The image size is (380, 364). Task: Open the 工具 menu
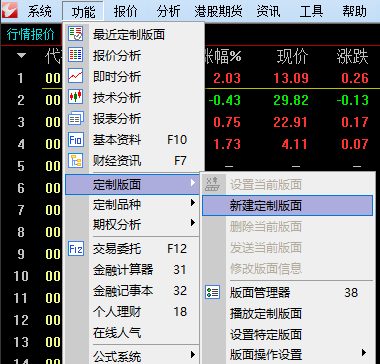(311, 12)
